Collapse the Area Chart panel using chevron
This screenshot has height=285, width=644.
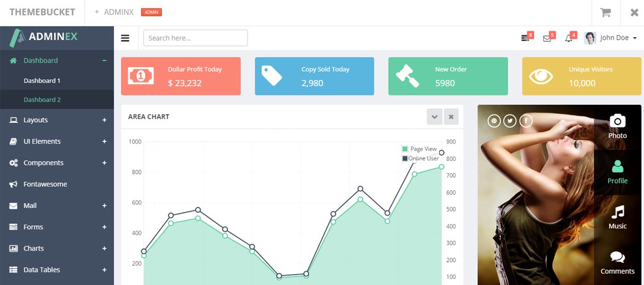click(434, 117)
